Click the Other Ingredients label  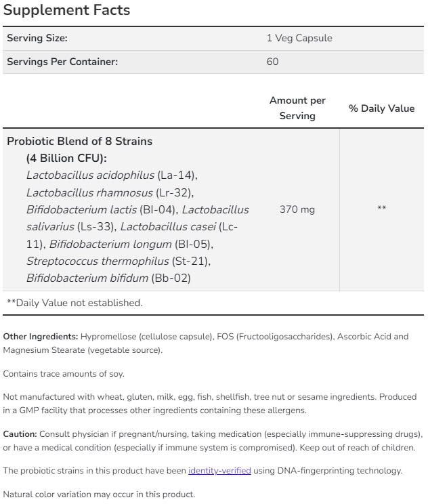tap(41, 337)
